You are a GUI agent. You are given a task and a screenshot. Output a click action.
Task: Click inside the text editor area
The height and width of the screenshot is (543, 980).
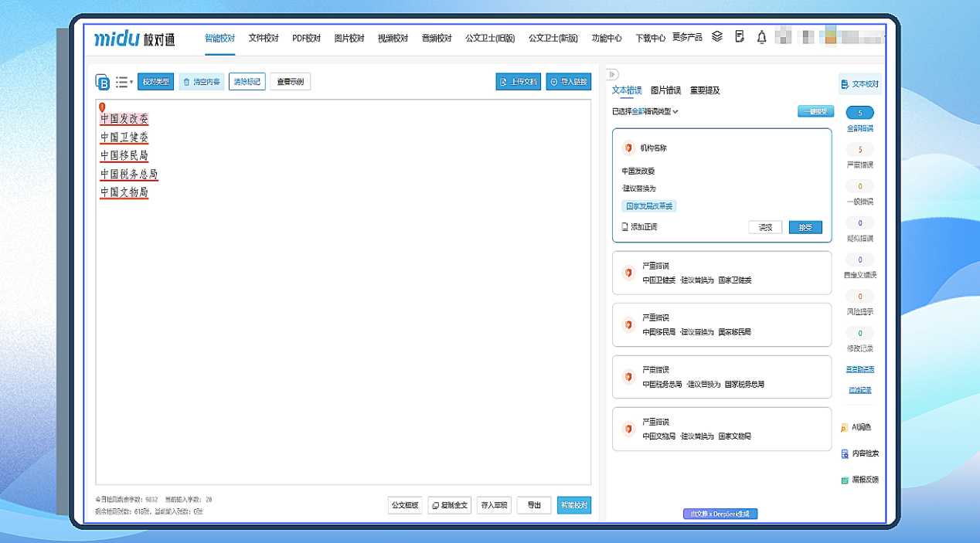point(343,324)
